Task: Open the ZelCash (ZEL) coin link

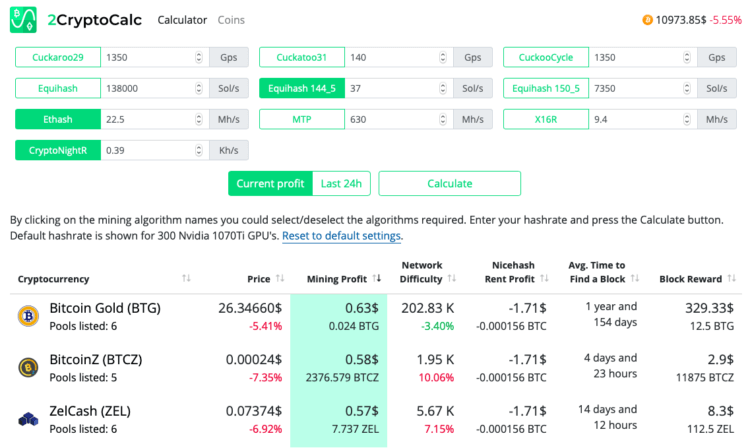Action: [90, 411]
